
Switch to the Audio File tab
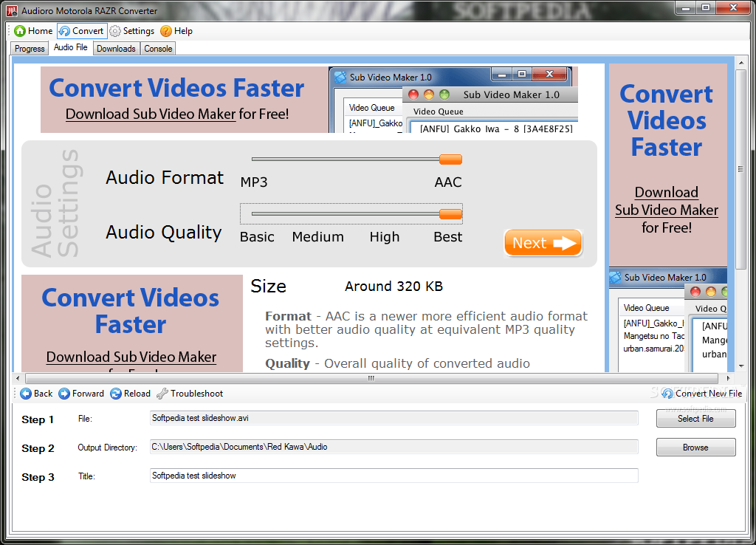(x=70, y=47)
